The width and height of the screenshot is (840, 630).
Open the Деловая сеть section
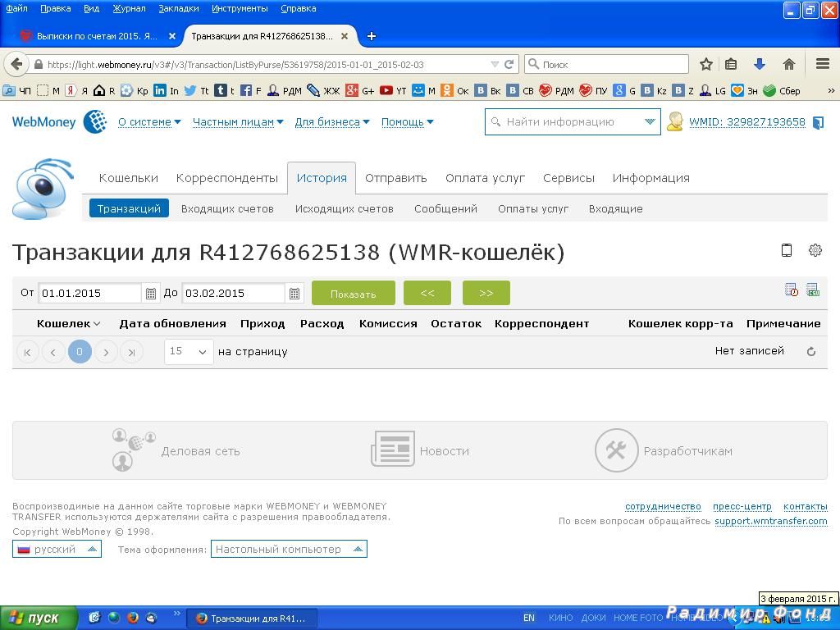pos(176,451)
